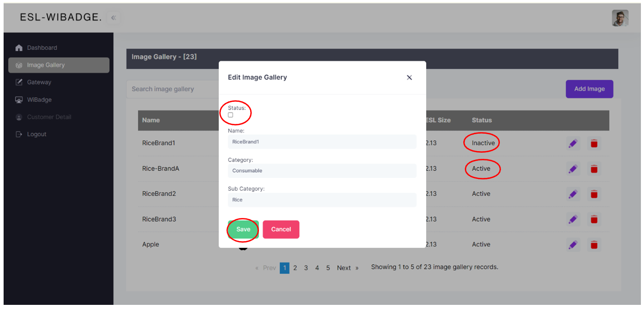Click the sidebar collapse chevron icon

113,17
